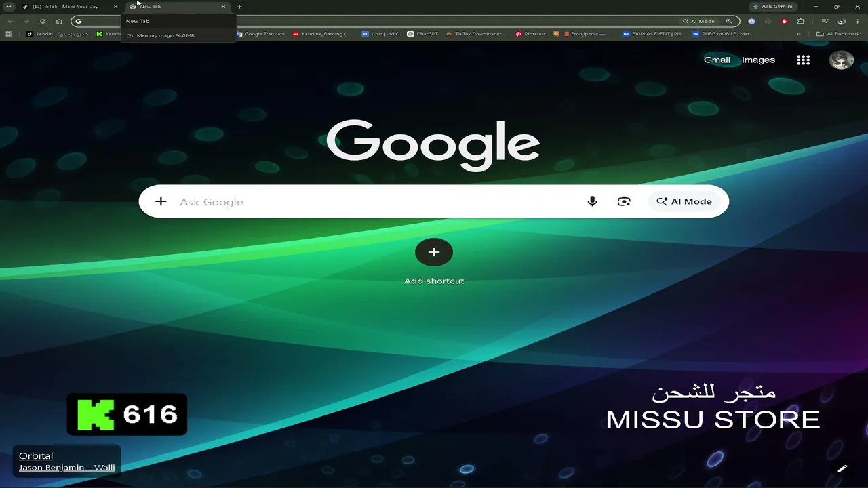Click the Ask Gemini button
Screen dimensions: 868x488
tap(773, 7)
